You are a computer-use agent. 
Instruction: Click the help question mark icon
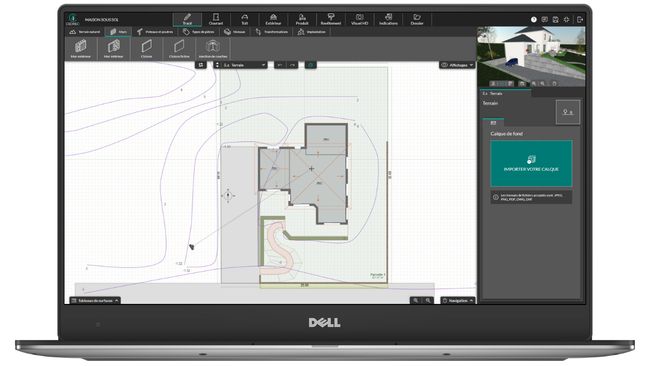point(534,19)
